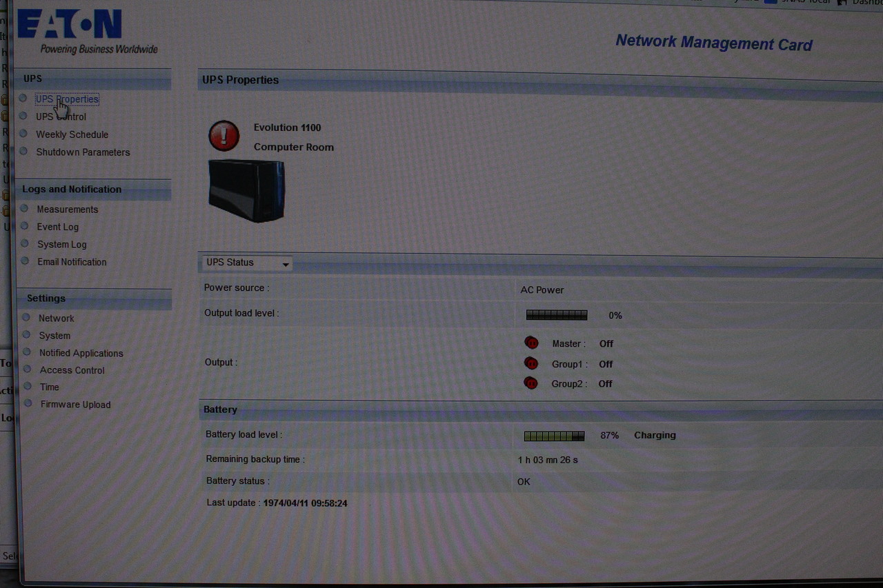View the Measurements page
883x588 pixels.
[67, 209]
